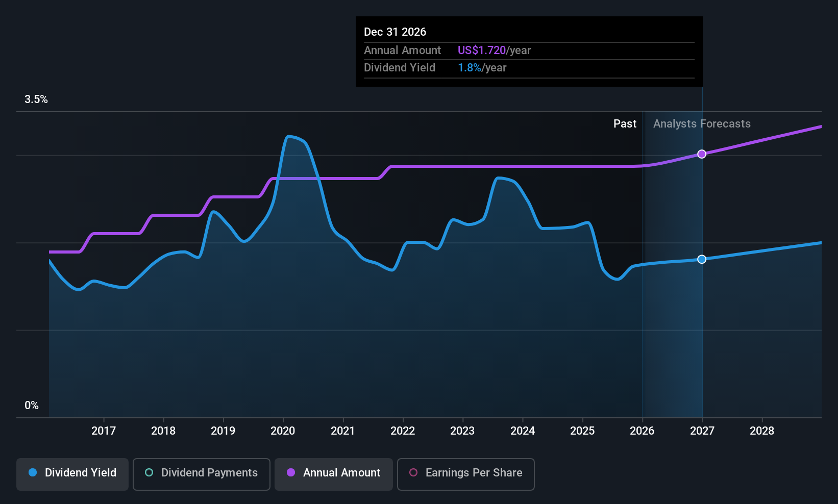838x504 pixels.
Task: Click the pink Earnings Per Share circle icon
Action: [413, 472]
